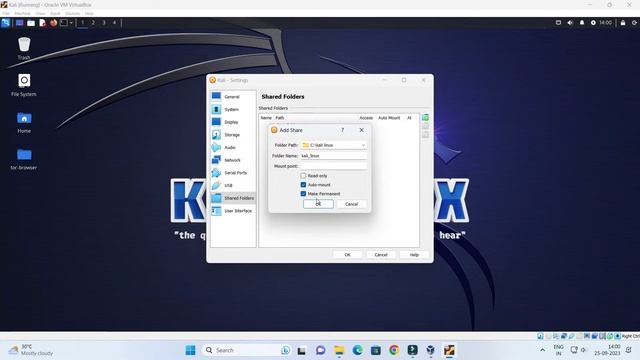This screenshot has height=360, width=640.
Task: Open the VirtualBox Input menu
Action: pos(55,13)
